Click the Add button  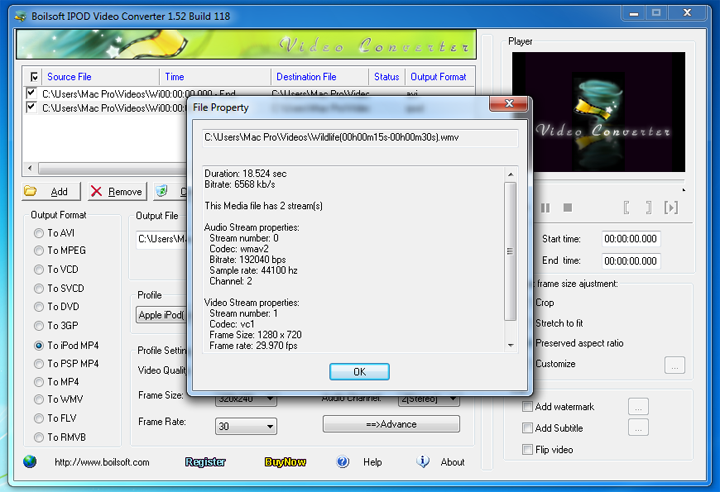(x=51, y=191)
